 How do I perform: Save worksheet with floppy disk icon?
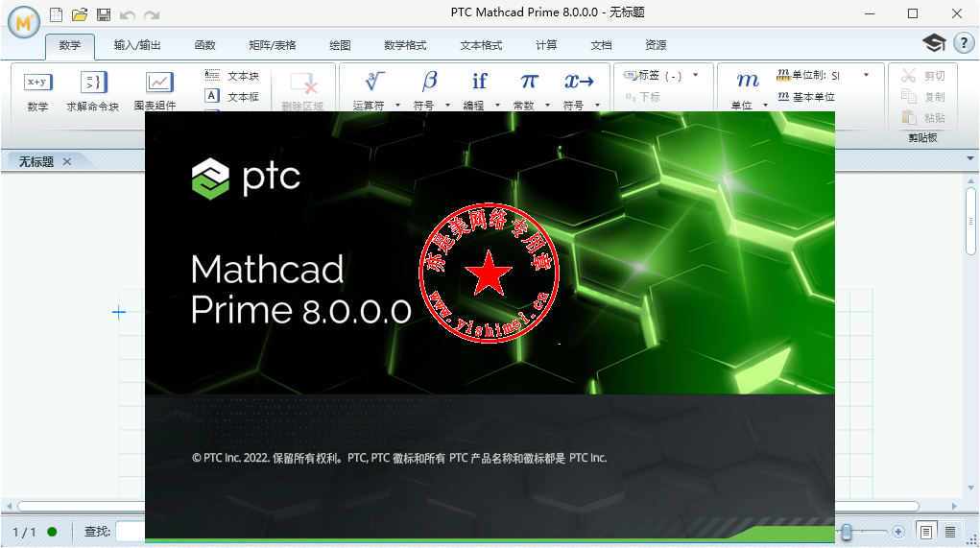[x=104, y=14]
